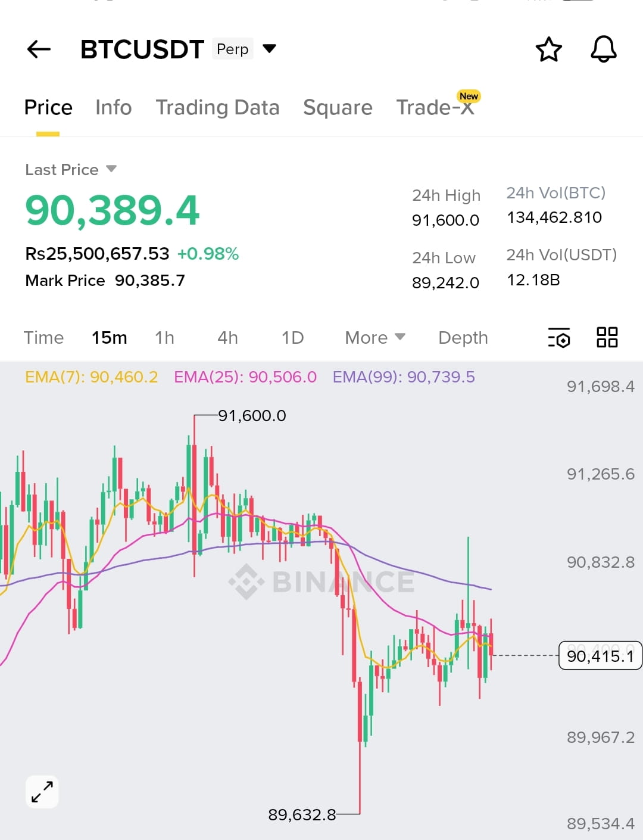The height and width of the screenshot is (840, 643).
Task: Tap the EMA(7) indicator label
Action: [x=92, y=377]
